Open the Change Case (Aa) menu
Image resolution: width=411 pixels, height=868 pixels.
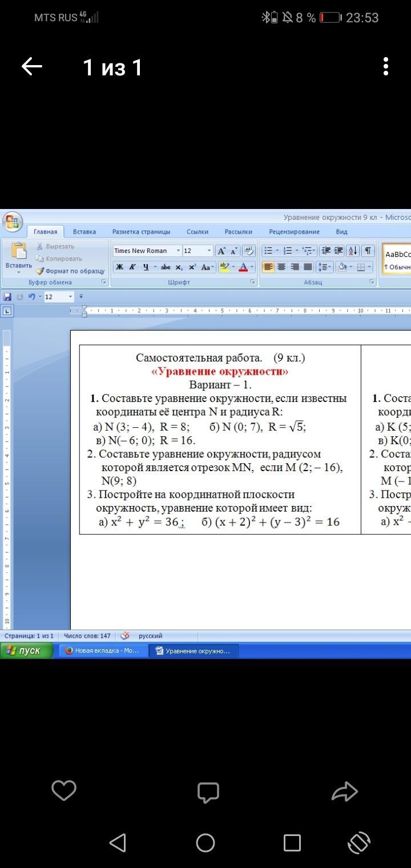[207, 267]
